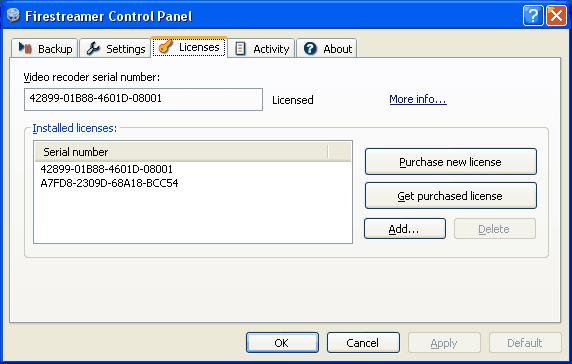Screen dimensions: 572x364
Task: Click the Licensed status text
Action: pos(293,100)
